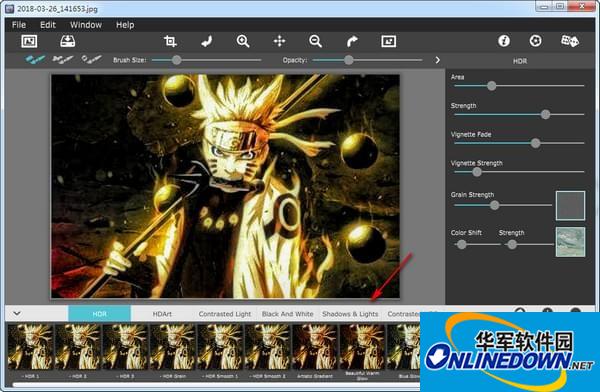Click the teal texture swatch
This screenshot has width=600, height=392.
[x=570, y=242]
